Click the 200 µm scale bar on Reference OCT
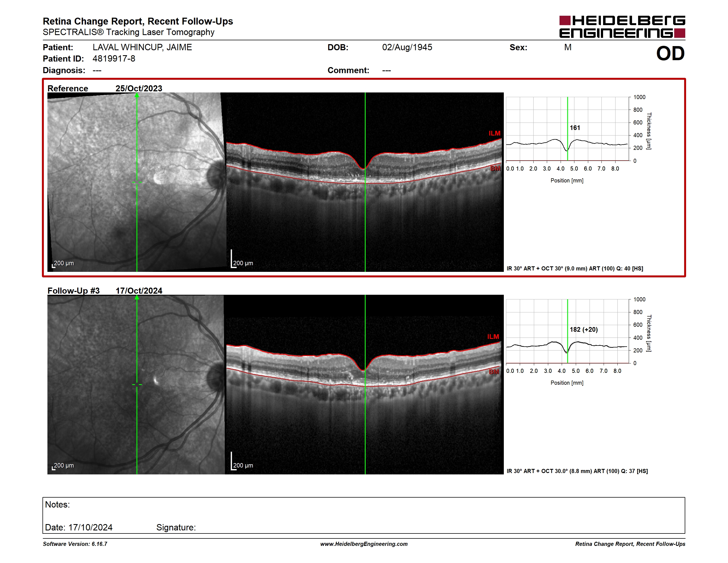 click(x=242, y=259)
